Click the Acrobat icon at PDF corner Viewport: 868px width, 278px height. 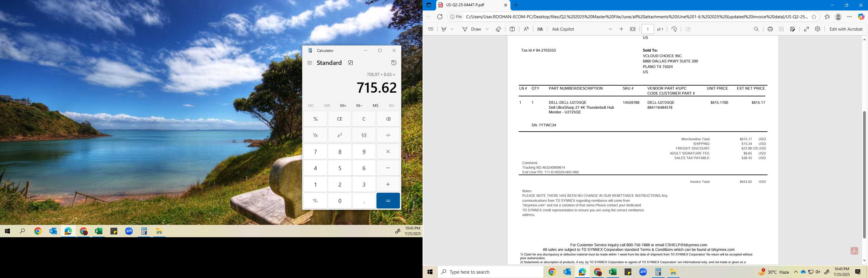pyautogui.click(x=854, y=251)
